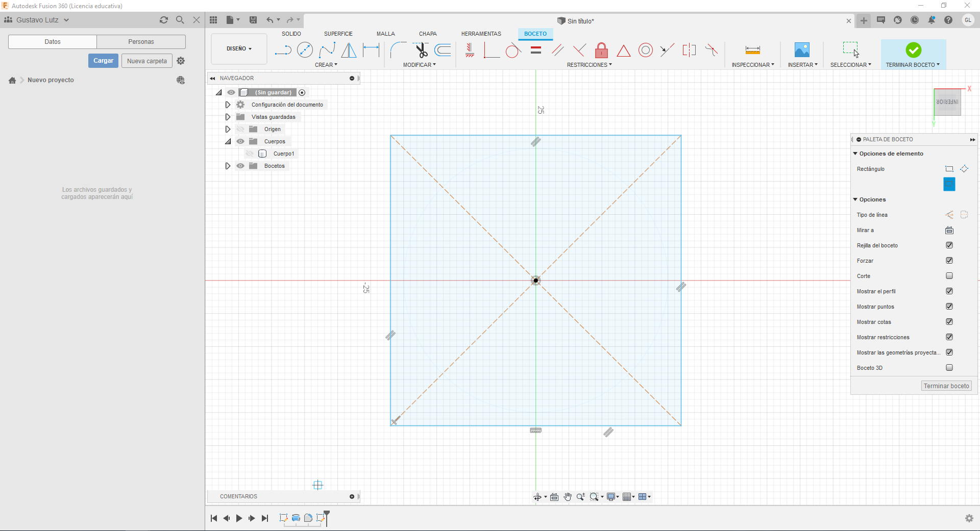
Task: Switch to the SUPERFICIE tab
Action: [338, 34]
